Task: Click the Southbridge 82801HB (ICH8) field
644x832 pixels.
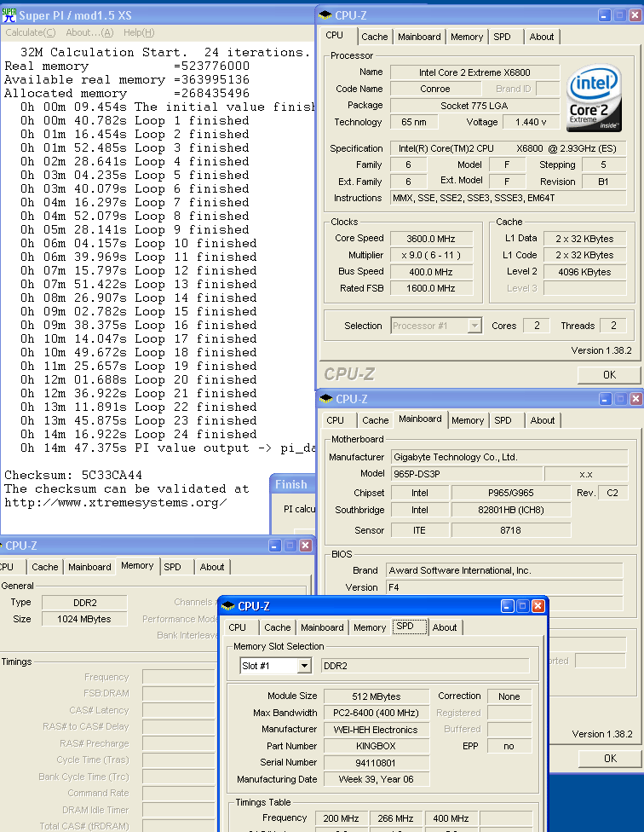Action: [x=511, y=510]
